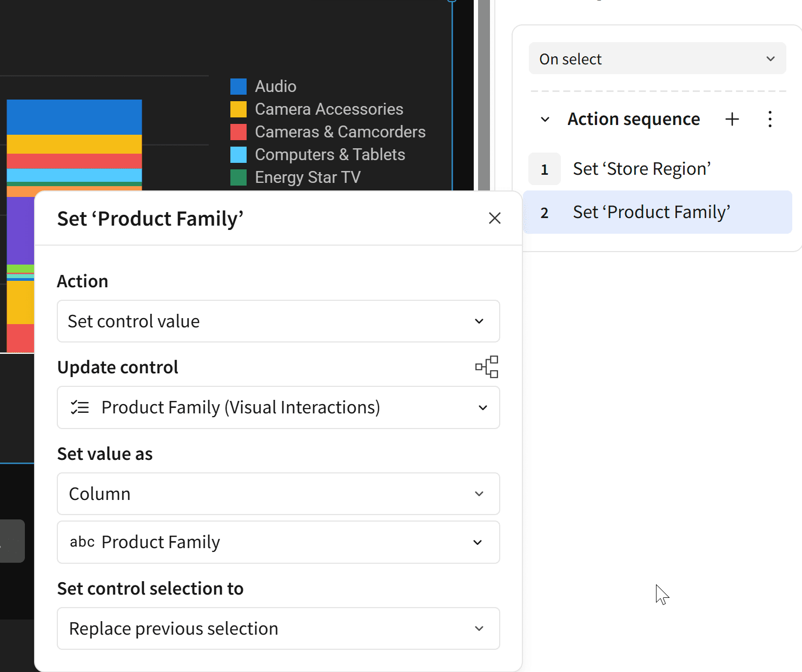Image resolution: width=802 pixels, height=672 pixels.
Task: Click Cameras & Camcorders red legend swatch
Action: [x=238, y=132]
